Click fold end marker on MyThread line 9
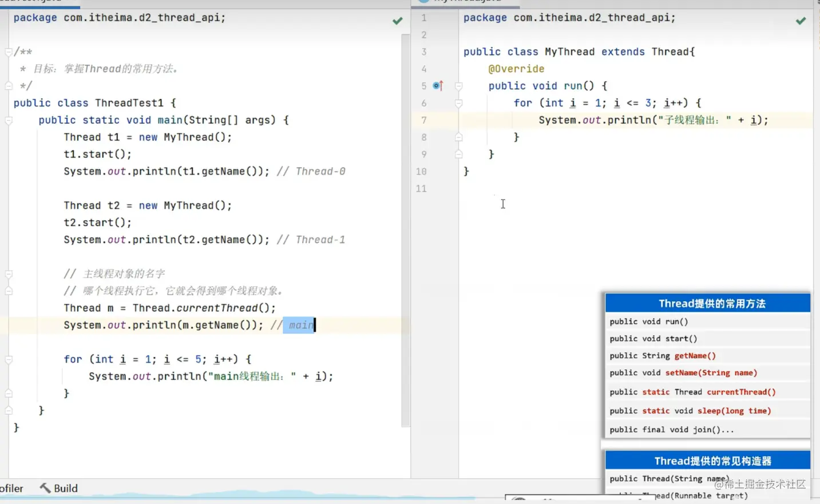This screenshot has height=504, width=820. (x=458, y=154)
